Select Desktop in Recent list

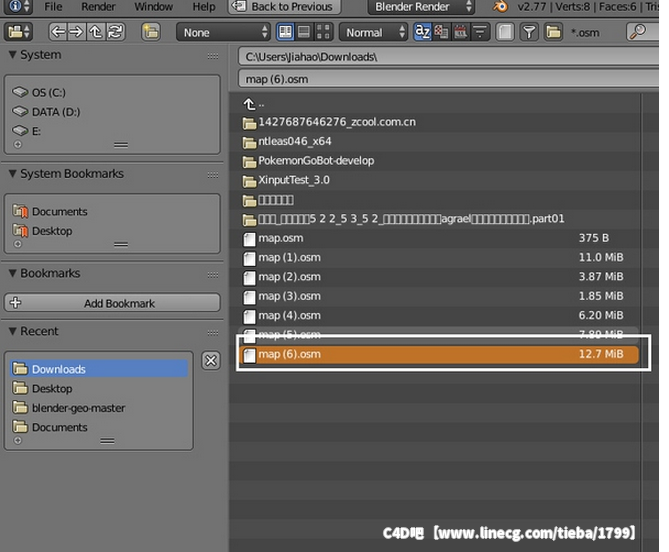point(99,389)
